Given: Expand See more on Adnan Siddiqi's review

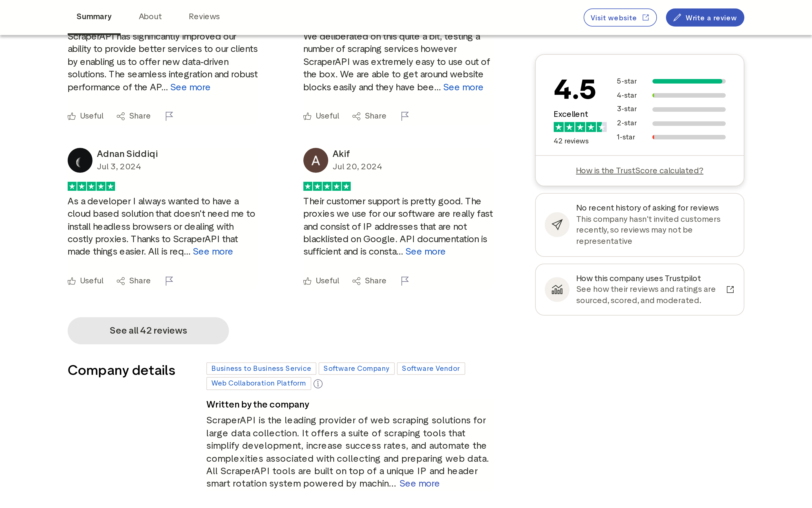Looking at the screenshot, I should coord(213,251).
